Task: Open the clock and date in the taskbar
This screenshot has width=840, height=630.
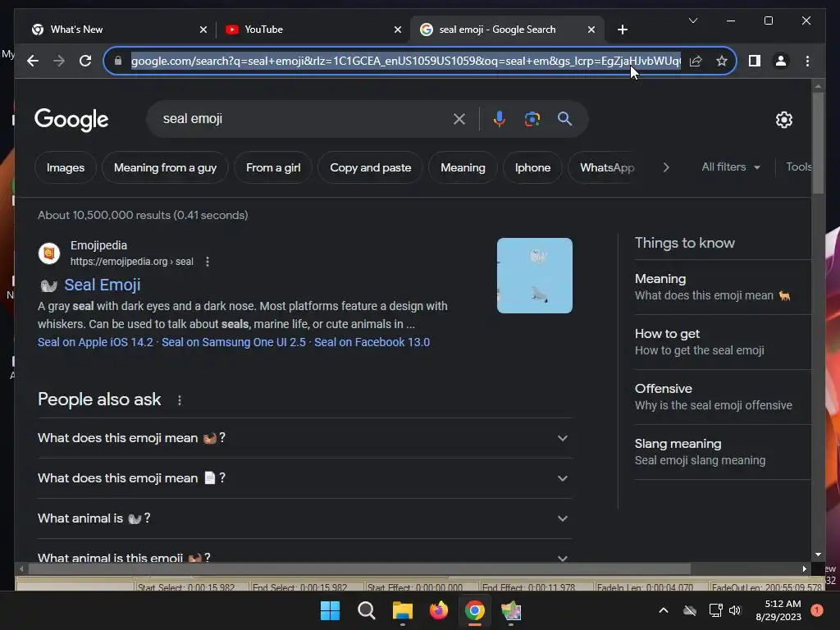Action: pos(778,610)
